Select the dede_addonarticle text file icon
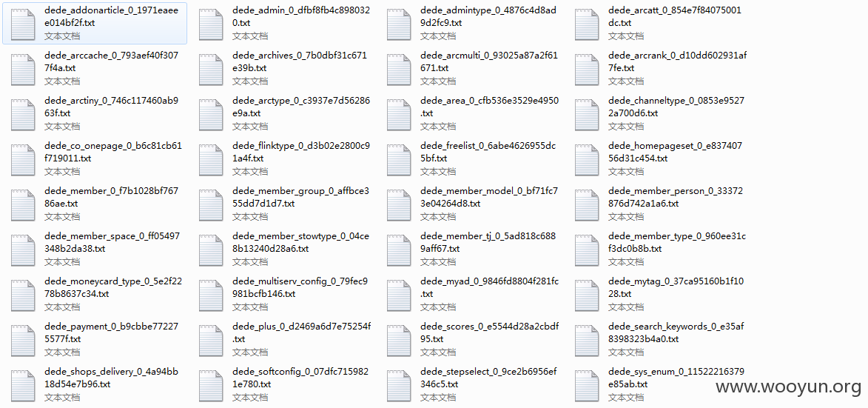 24,23
